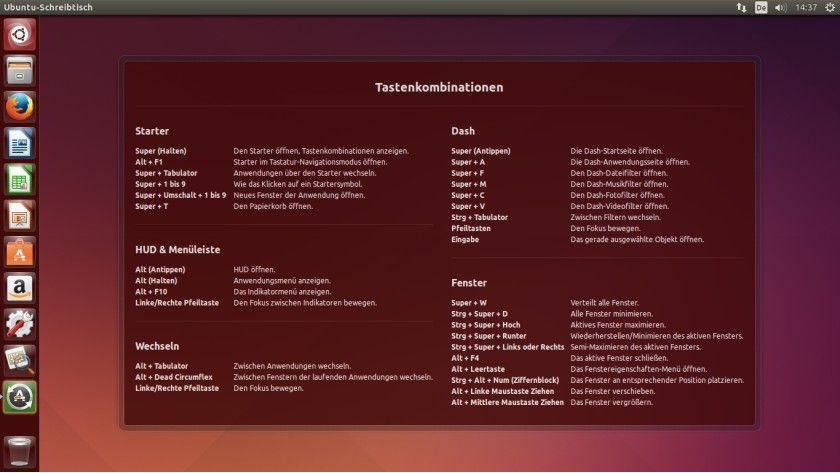Click the HUD & Menüleiste heading
Image resolution: width=840 pixels, height=473 pixels.
coord(178,250)
